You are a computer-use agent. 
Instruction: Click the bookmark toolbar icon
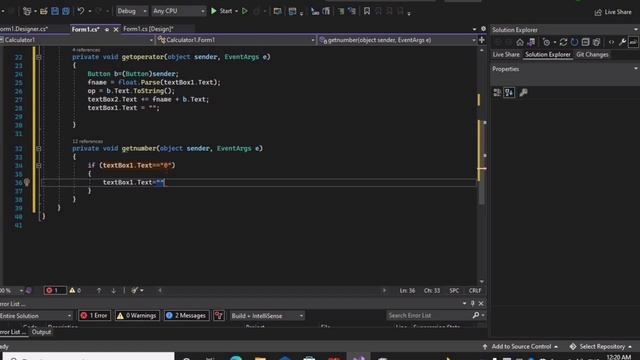click(x=367, y=11)
